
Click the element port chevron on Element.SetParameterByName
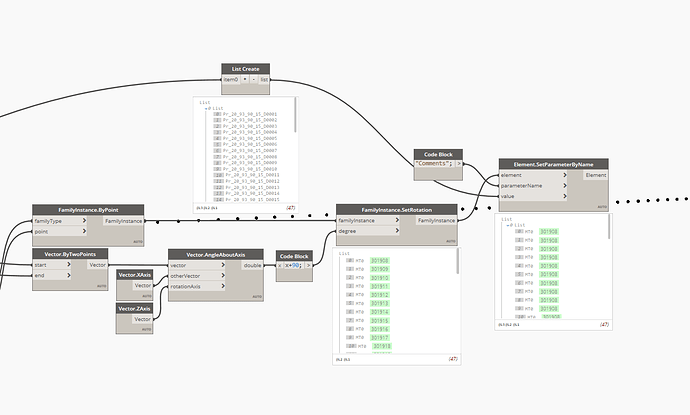pyautogui.click(x=565, y=175)
